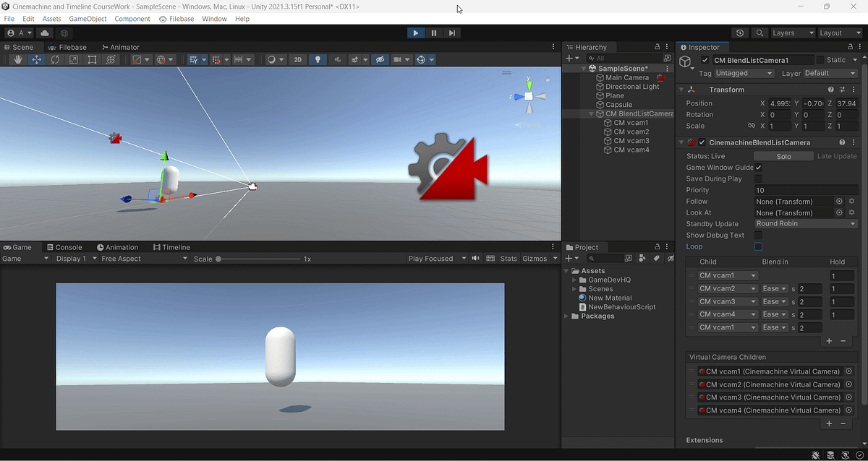Click the Solo button in the Inspector
Viewport: 868px width, 461px height.
click(783, 155)
